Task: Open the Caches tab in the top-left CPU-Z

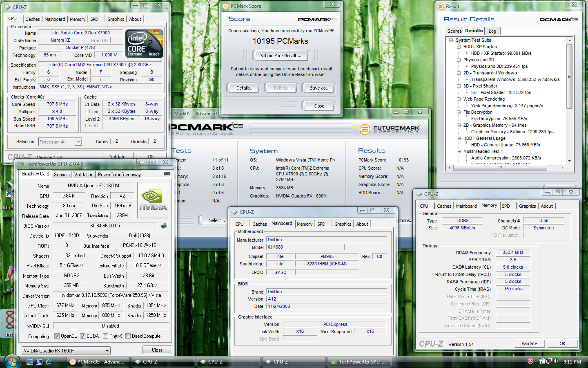Action: point(33,19)
